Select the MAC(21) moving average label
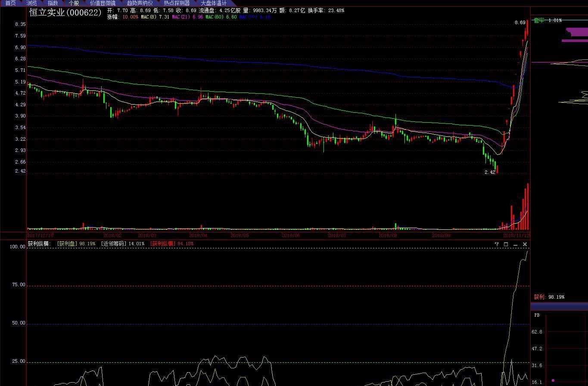The height and width of the screenshot is (386, 588). coord(181,17)
